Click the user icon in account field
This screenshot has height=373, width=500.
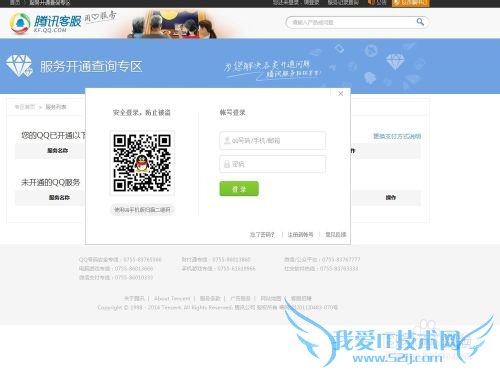coord(227,140)
